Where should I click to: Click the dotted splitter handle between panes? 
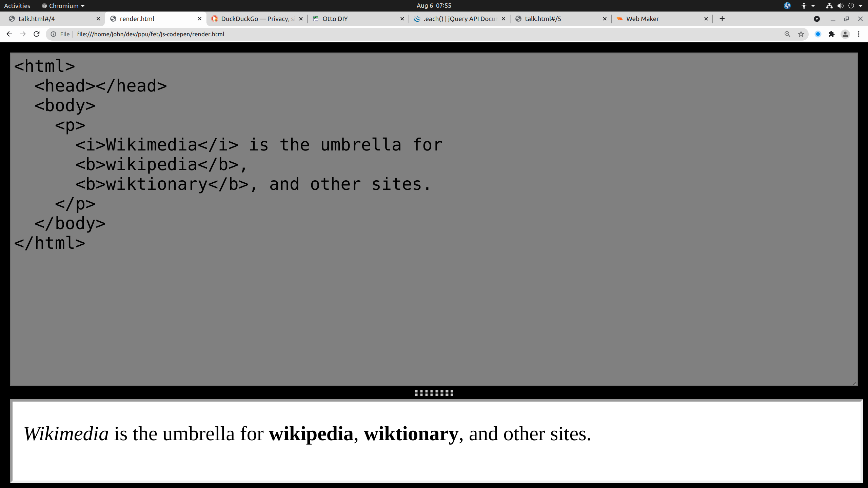[x=434, y=393]
